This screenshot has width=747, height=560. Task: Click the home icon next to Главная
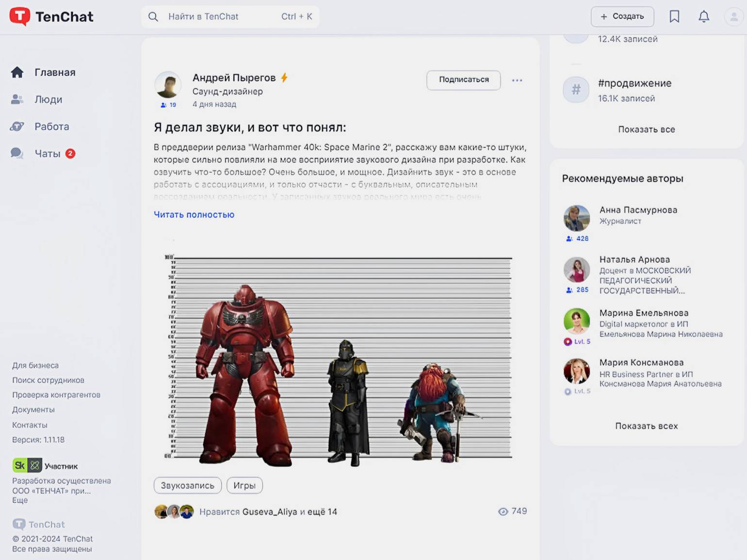pos(17,72)
